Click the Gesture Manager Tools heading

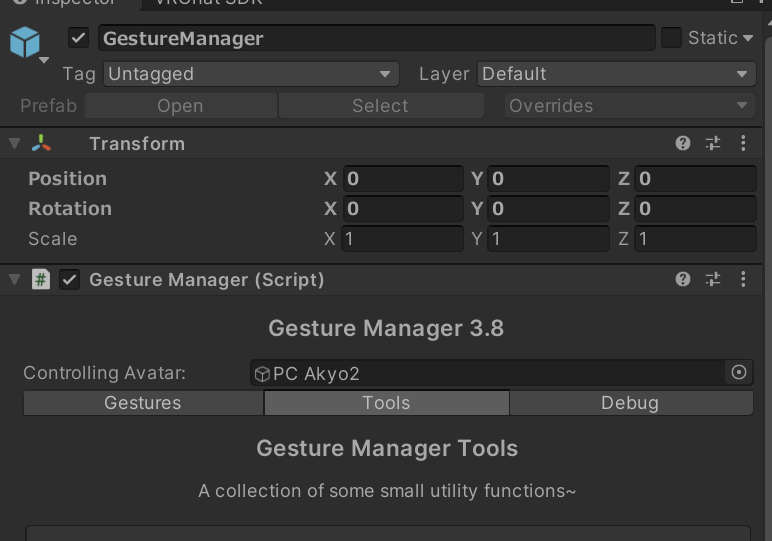(387, 448)
